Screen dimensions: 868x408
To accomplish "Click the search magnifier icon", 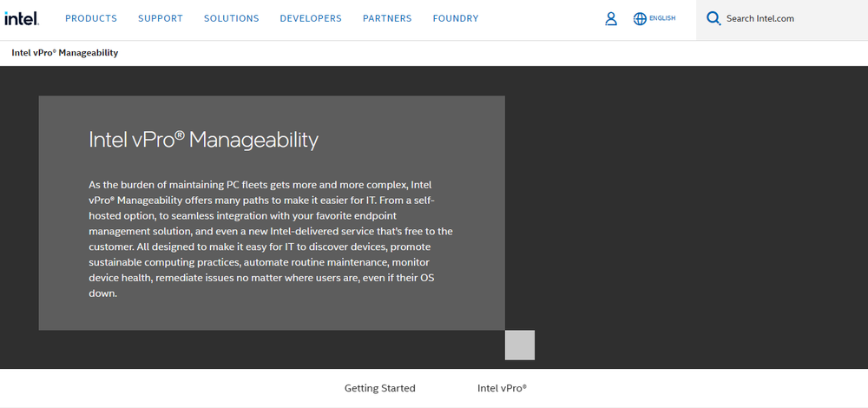I will pos(713,19).
